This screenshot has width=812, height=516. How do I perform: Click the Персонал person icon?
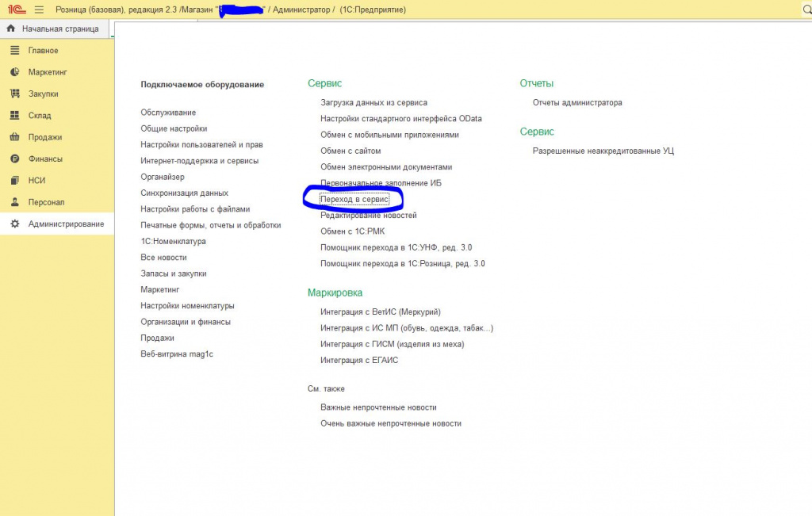[x=14, y=202]
